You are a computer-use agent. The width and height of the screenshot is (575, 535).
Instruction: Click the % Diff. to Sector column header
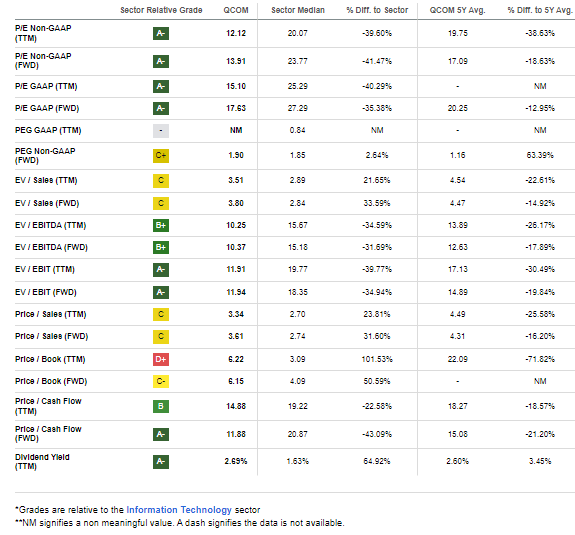tap(377, 10)
